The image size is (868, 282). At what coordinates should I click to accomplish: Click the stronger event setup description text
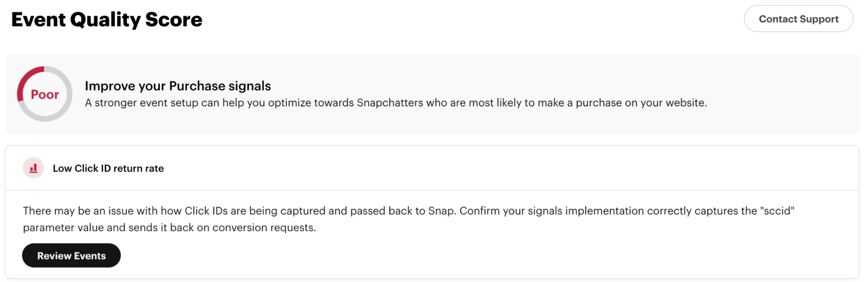pyautogui.click(x=396, y=103)
